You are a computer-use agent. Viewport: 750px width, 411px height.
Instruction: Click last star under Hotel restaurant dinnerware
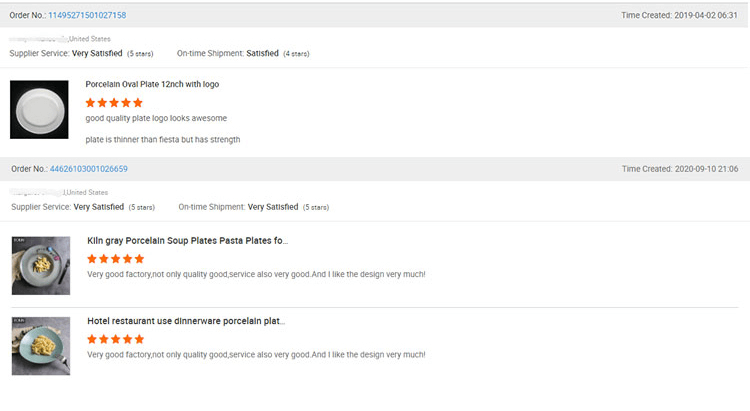click(x=140, y=338)
